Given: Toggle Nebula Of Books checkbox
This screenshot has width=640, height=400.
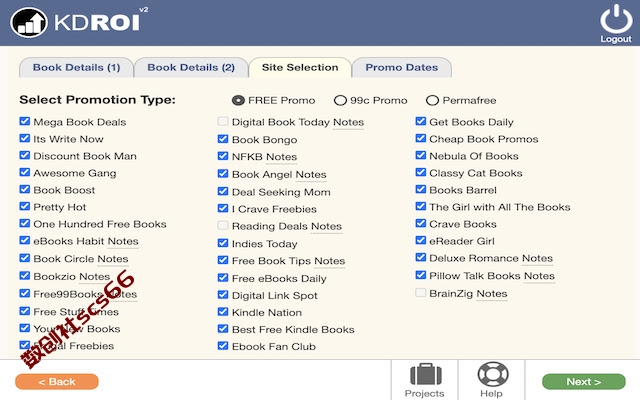Looking at the screenshot, I should pyautogui.click(x=421, y=155).
